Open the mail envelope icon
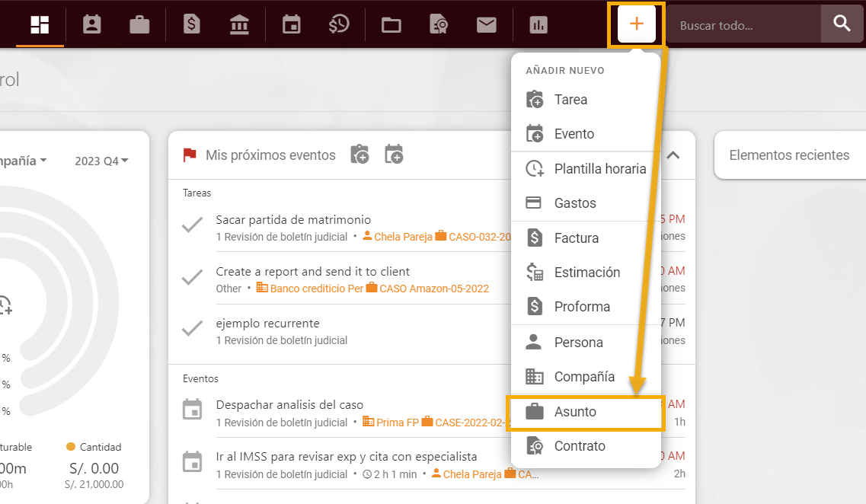Image resolution: width=866 pixels, height=504 pixels. click(486, 25)
